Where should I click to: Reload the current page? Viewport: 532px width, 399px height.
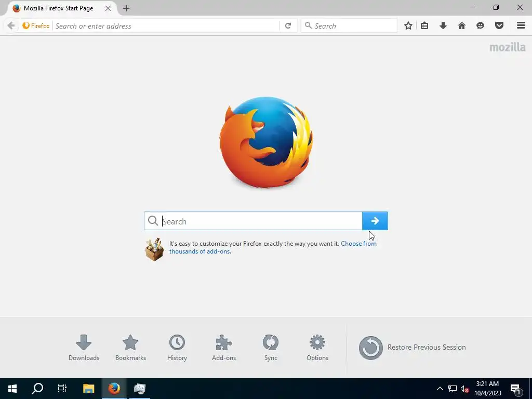288,26
